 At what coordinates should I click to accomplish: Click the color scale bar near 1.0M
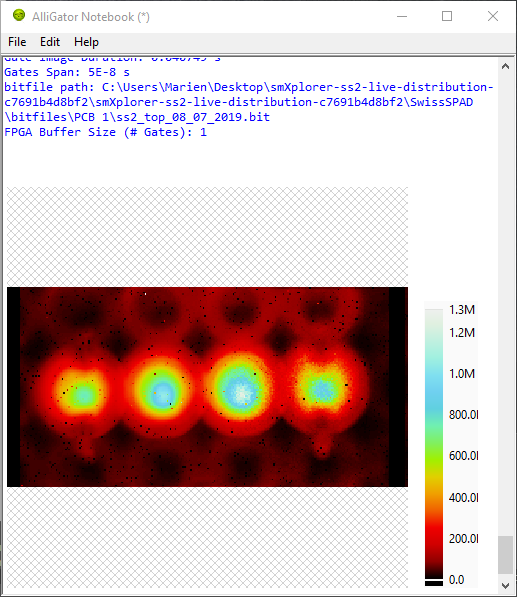click(434, 374)
